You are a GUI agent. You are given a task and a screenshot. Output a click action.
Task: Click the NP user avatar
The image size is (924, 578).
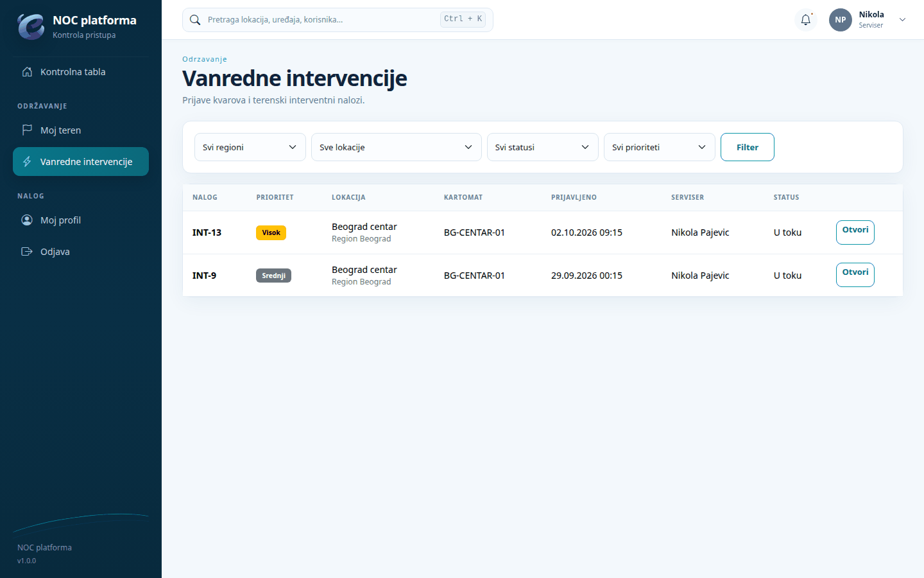[841, 20]
